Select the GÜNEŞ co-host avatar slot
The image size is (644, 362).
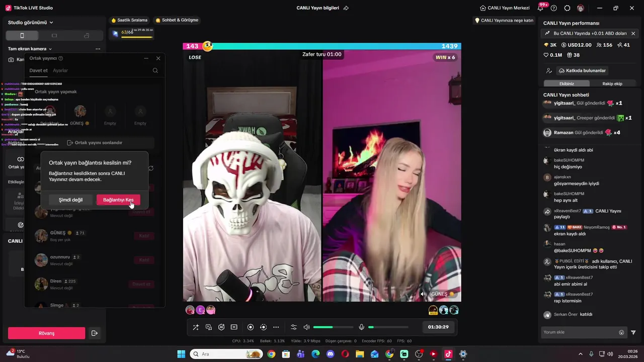coord(80,111)
